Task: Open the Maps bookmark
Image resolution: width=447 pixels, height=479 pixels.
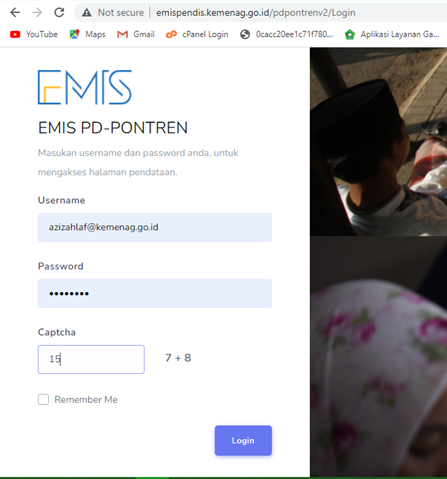Action: click(87, 34)
